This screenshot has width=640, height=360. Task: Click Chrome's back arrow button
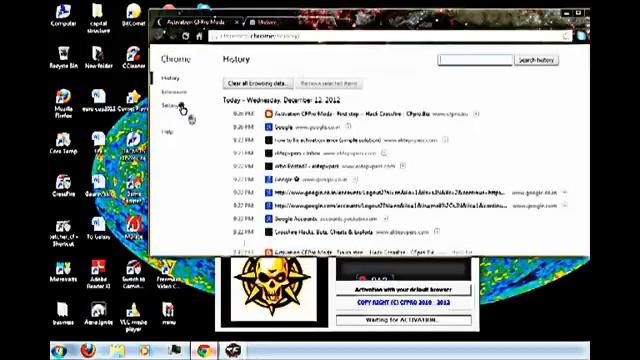point(158,36)
